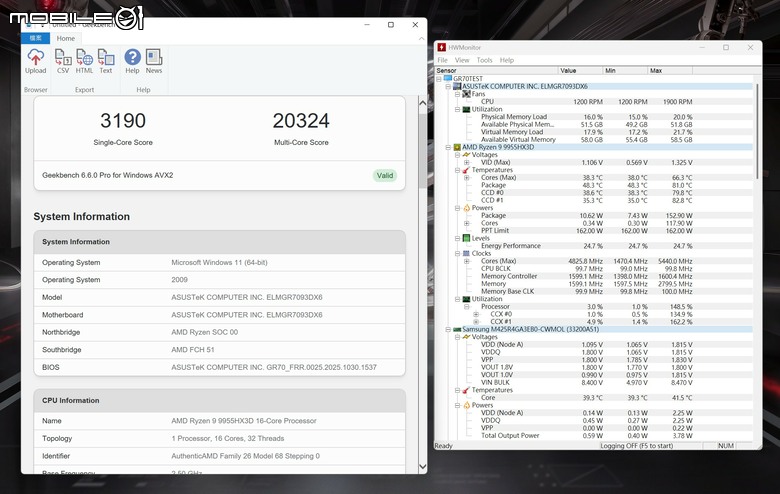
Task: Open HWMonitor Help menu
Action: (x=506, y=60)
